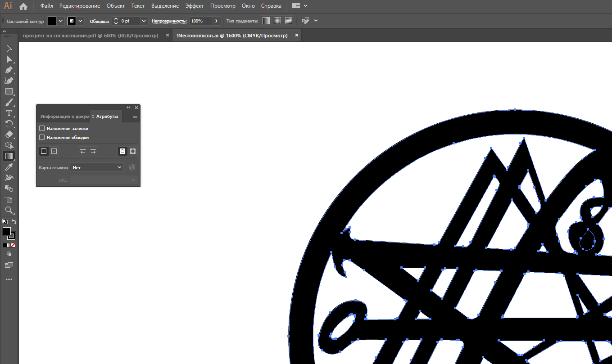
Task: Enable the Наложение заливки checkbox
Action: click(x=42, y=128)
